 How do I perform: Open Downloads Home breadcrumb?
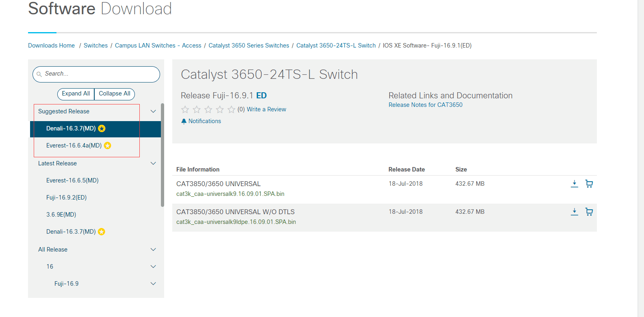tap(52, 46)
